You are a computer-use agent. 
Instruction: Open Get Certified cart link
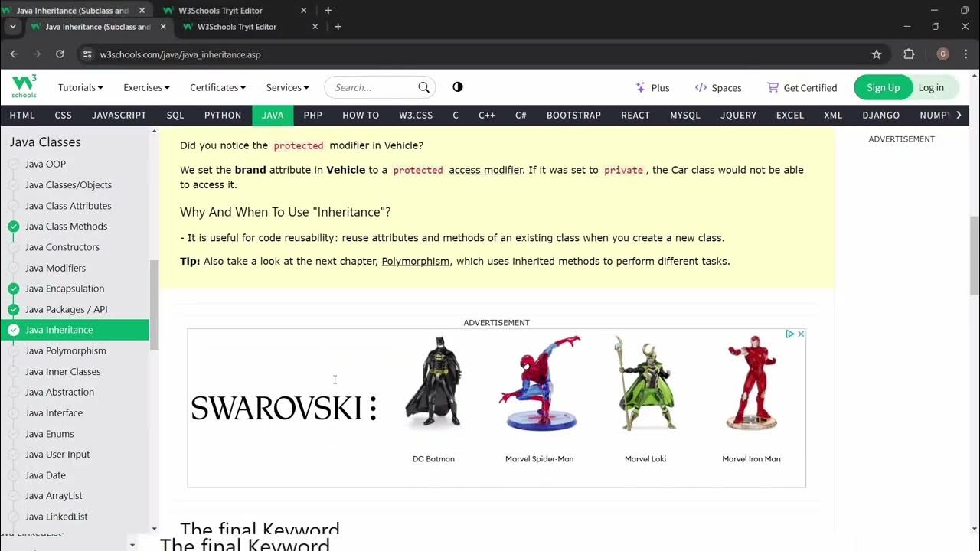point(802,87)
